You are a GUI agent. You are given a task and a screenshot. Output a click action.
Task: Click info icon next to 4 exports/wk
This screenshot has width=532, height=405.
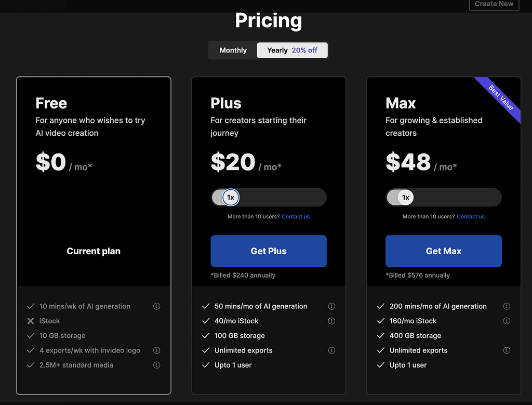[x=157, y=350]
